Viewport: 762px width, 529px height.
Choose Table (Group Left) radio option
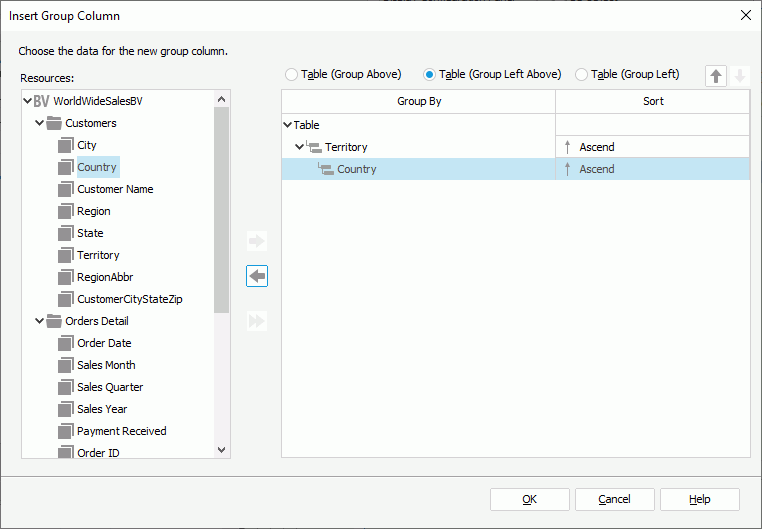coord(582,74)
